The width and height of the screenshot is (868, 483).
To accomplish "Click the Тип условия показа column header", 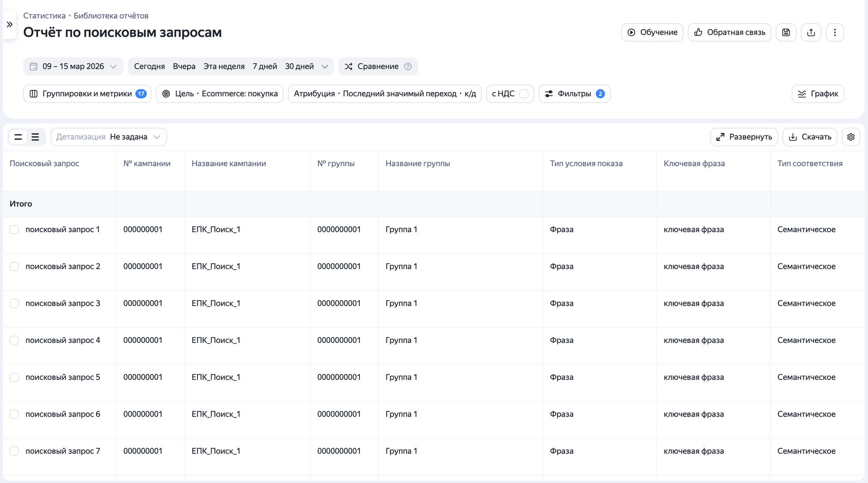I will coord(586,164).
